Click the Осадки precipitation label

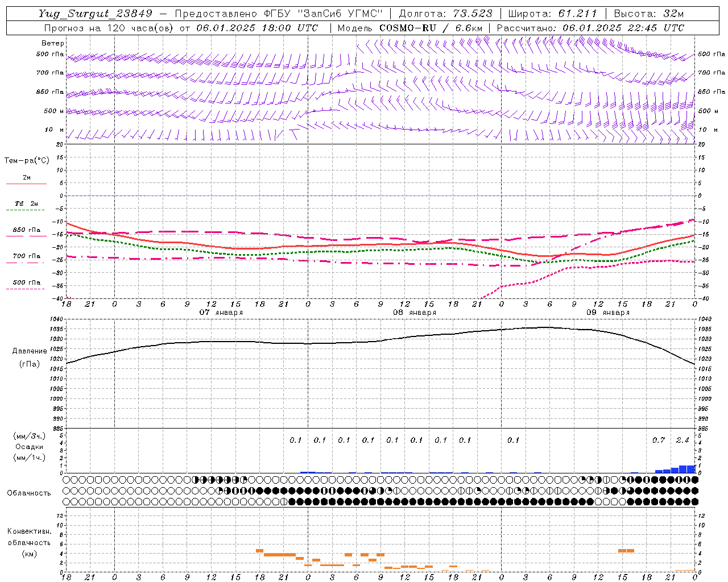[x=30, y=447]
